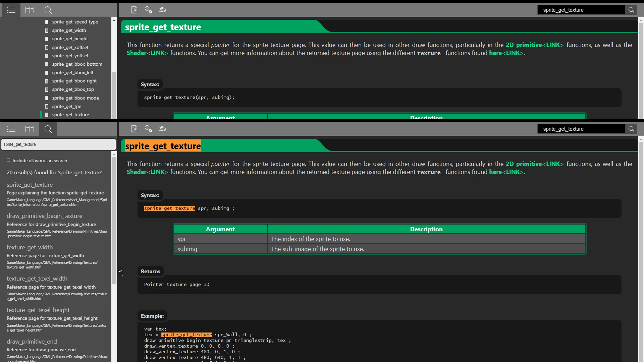Image resolution: width=644 pixels, height=362 pixels.
Task: Open sprite_get_speed_type in contents tree
Action: [75, 22]
